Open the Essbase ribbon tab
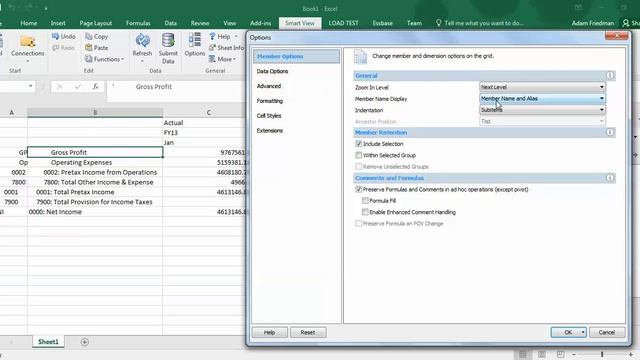Image resolution: width=640 pixels, height=360 pixels. (382, 23)
